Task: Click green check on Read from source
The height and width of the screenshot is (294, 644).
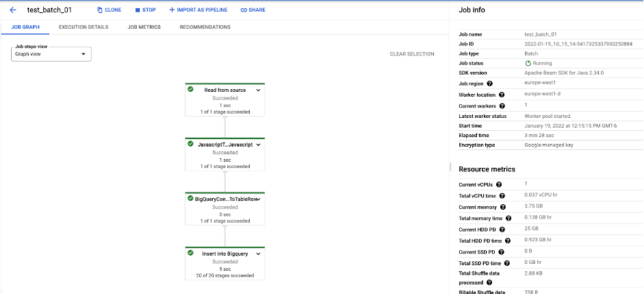Action: [x=190, y=89]
